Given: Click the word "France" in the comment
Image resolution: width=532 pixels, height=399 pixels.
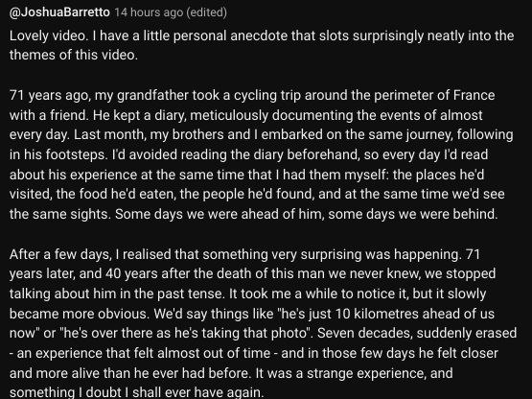Looking at the screenshot, I should (x=474, y=95).
